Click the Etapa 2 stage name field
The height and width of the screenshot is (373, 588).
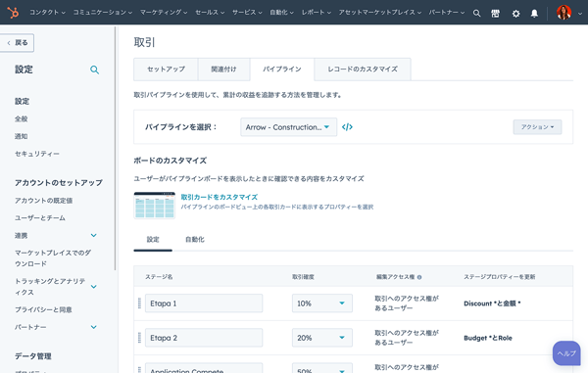pyautogui.click(x=204, y=338)
